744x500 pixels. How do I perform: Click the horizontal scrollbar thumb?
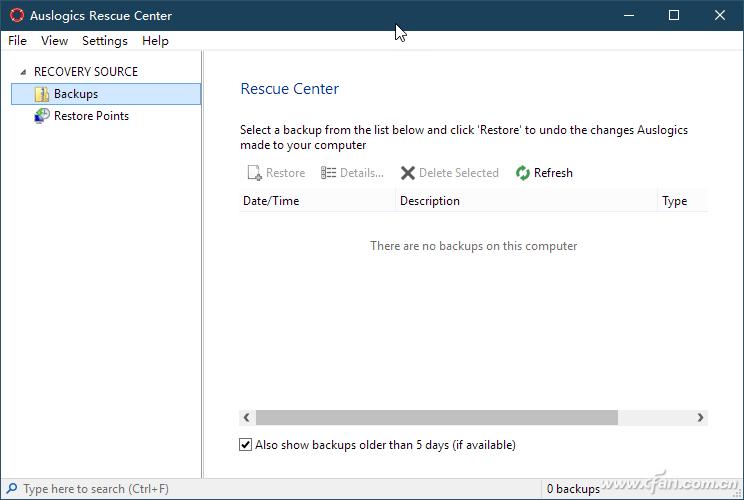point(437,417)
